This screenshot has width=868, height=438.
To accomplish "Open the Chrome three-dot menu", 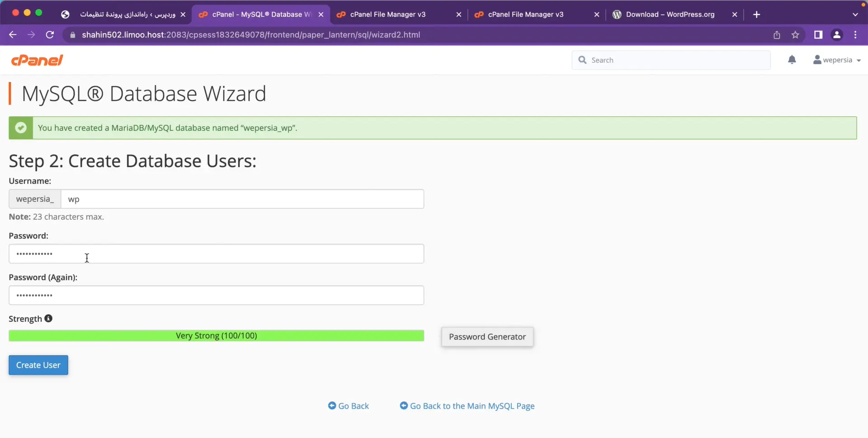I will 855,35.
